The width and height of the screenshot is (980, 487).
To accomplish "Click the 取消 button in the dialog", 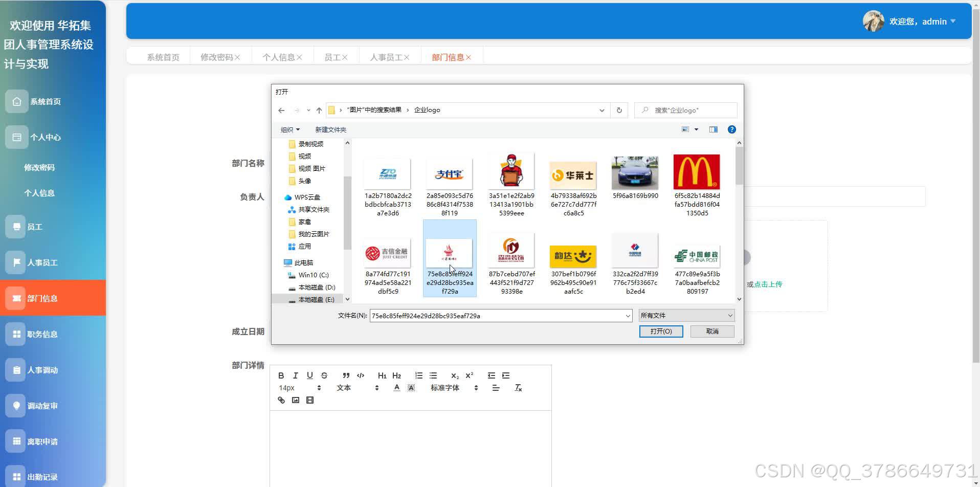I will point(711,331).
